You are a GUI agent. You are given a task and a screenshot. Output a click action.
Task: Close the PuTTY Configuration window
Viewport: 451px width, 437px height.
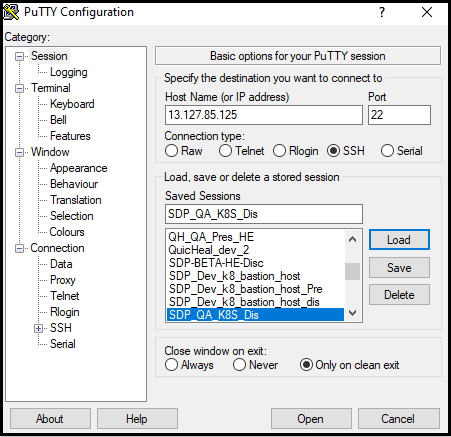(x=427, y=12)
